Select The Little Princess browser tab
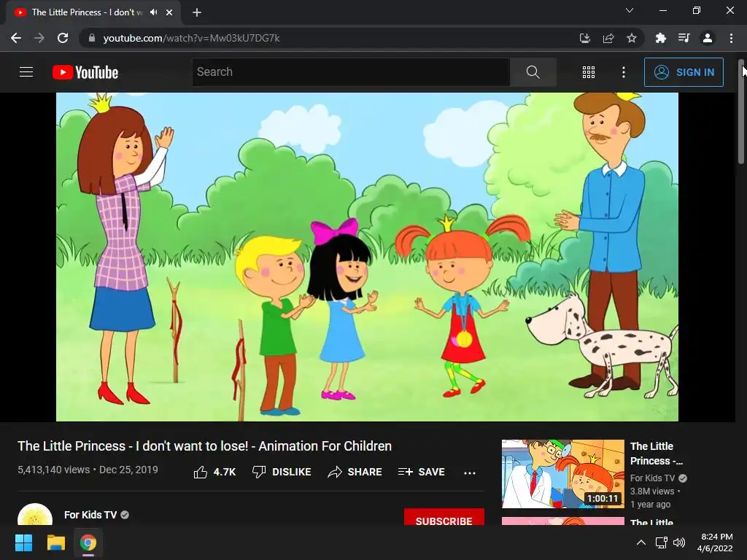The height and width of the screenshot is (560, 747). click(x=93, y=12)
